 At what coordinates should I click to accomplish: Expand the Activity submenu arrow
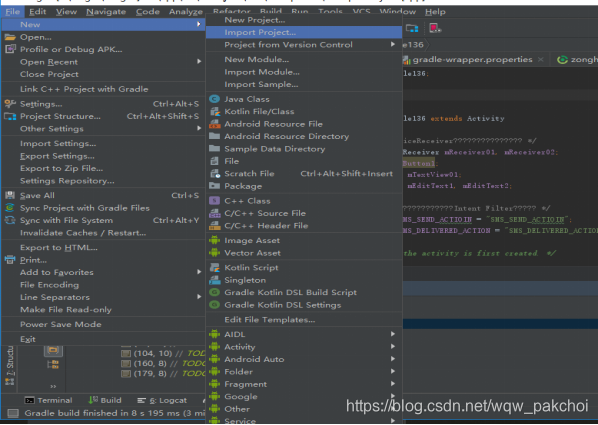392,347
